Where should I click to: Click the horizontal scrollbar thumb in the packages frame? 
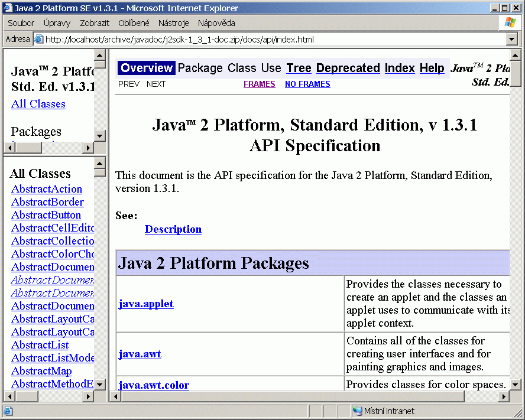tap(28, 148)
